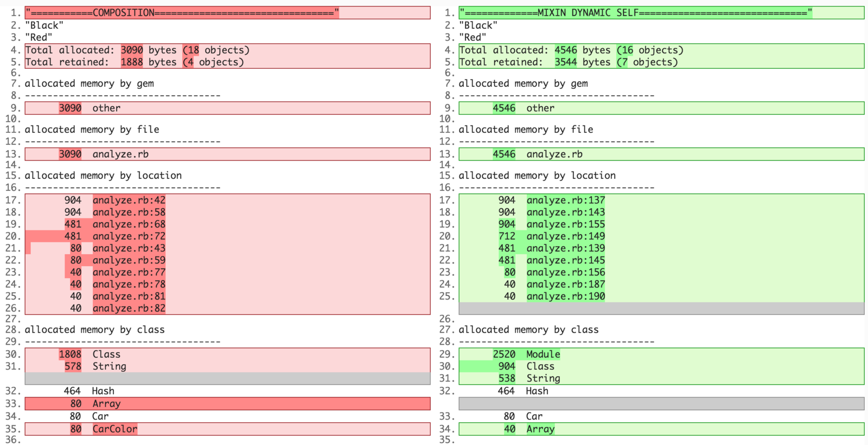Image resolution: width=868 pixels, height=445 pixels.
Task: Select the analyze.rb:42 location entry
Action: 129,200
